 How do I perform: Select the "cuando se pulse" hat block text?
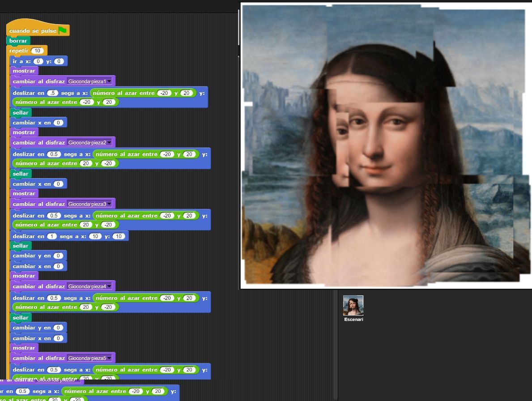click(x=33, y=31)
